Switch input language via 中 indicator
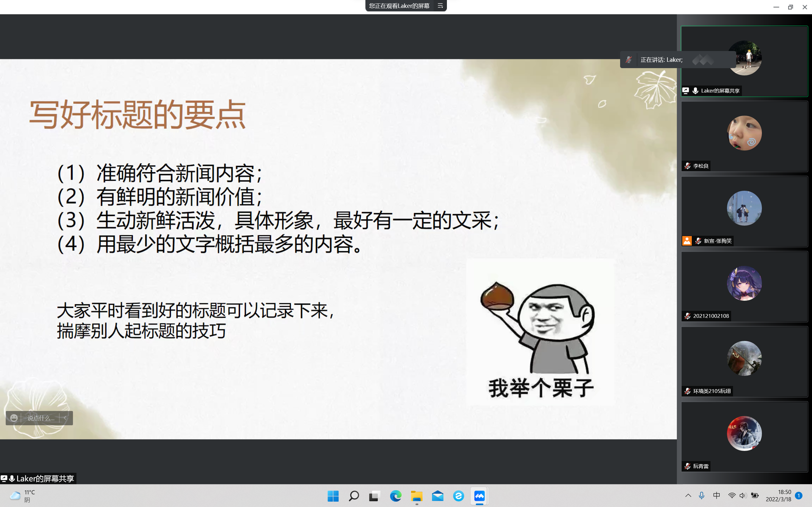The height and width of the screenshot is (507, 812). 717,496
